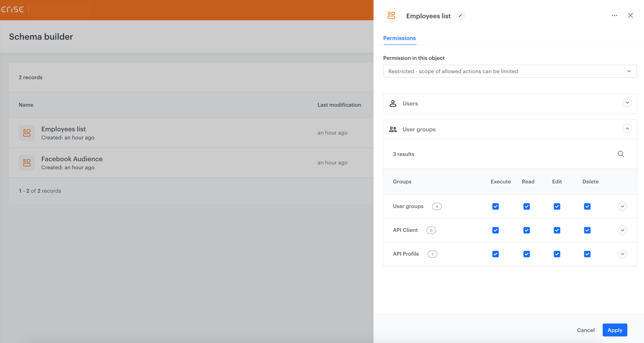Image resolution: width=644 pixels, height=343 pixels.
Task: Collapse the User groups section
Action: (x=627, y=128)
